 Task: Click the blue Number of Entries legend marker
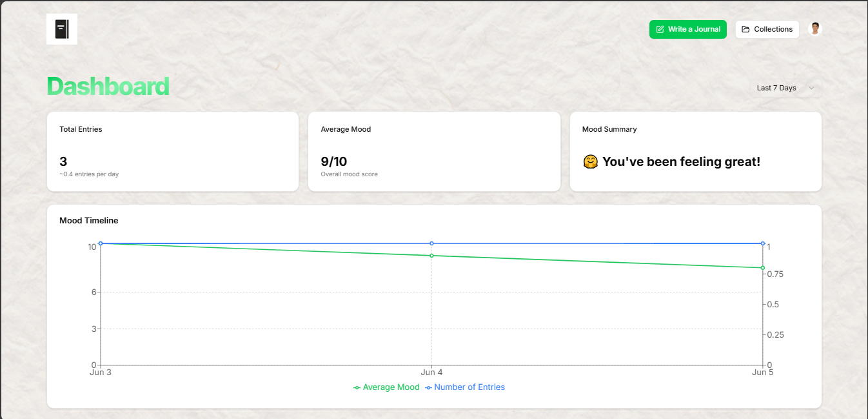pos(428,387)
